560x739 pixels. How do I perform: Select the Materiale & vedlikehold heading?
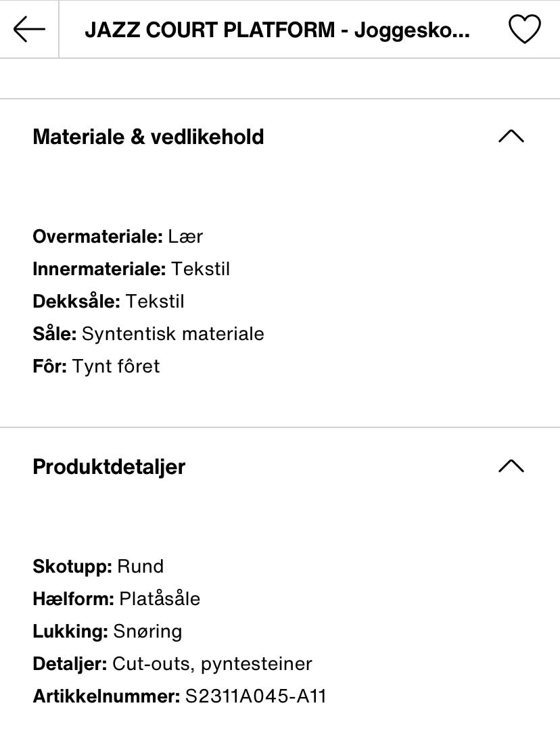point(149,136)
